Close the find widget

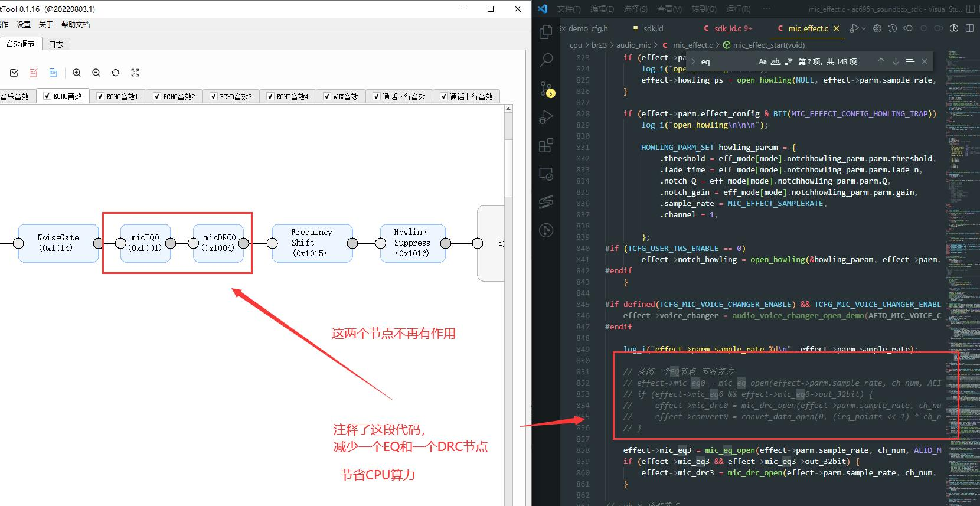(x=925, y=61)
